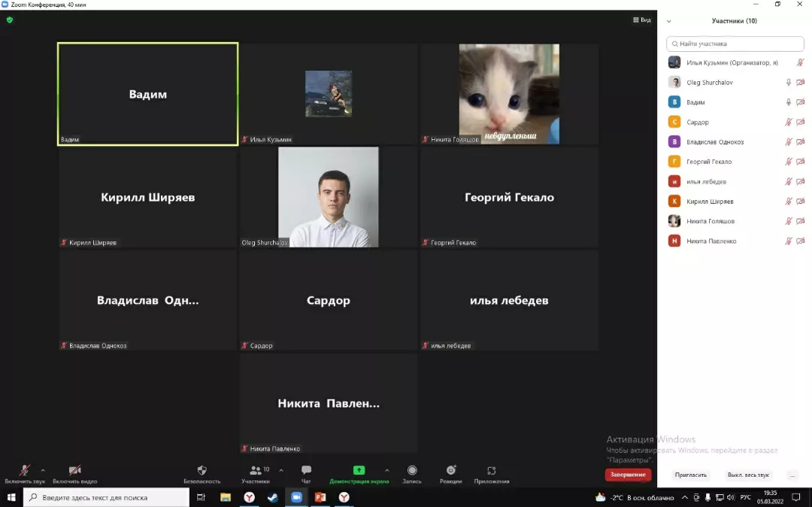Viewport: 812px width, 507px height.
Task: Open the Вид view layout menu
Action: pos(641,20)
